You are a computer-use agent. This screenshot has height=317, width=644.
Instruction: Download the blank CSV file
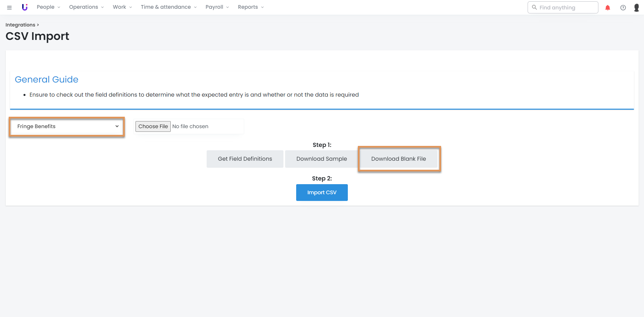398,159
